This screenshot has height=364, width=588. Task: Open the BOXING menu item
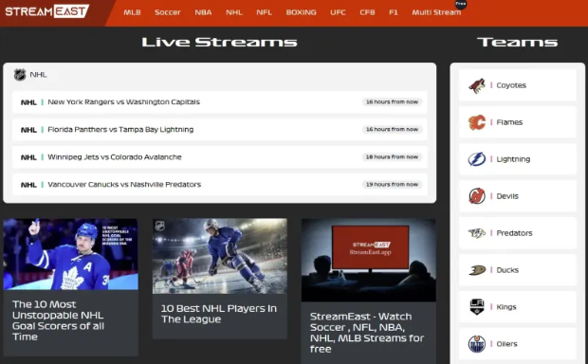click(x=302, y=12)
